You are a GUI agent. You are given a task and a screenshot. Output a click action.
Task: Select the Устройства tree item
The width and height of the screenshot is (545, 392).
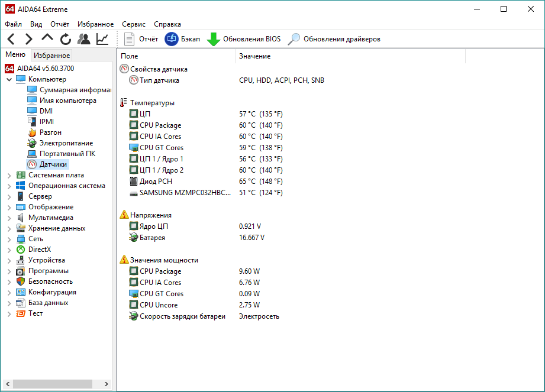pyautogui.click(x=41, y=260)
